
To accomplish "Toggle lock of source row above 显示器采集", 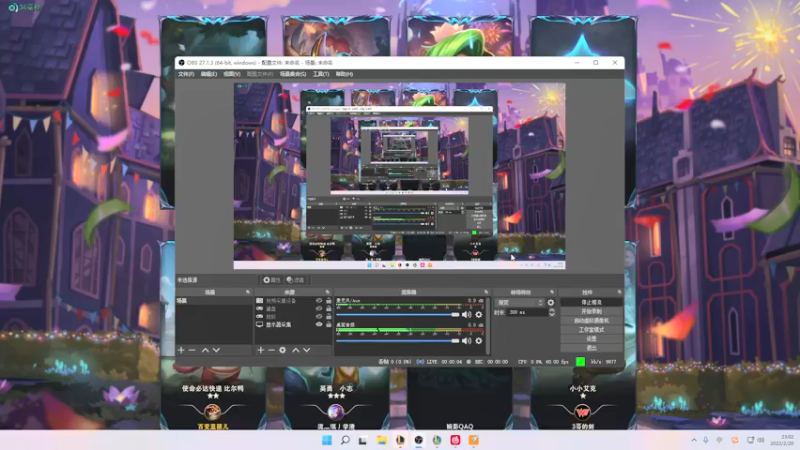I will pos(329,316).
